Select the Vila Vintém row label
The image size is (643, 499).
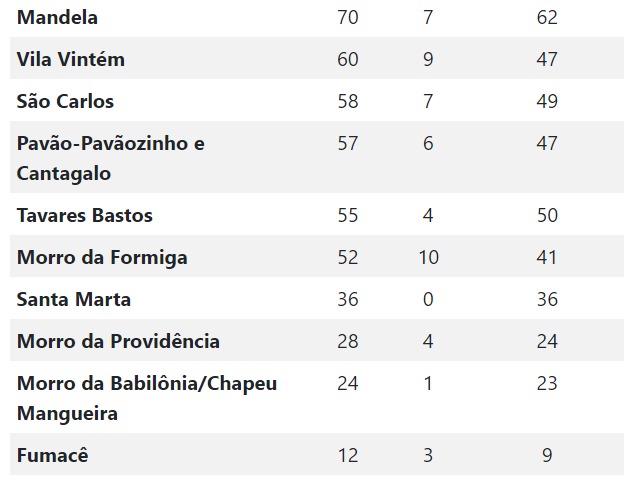(71, 59)
